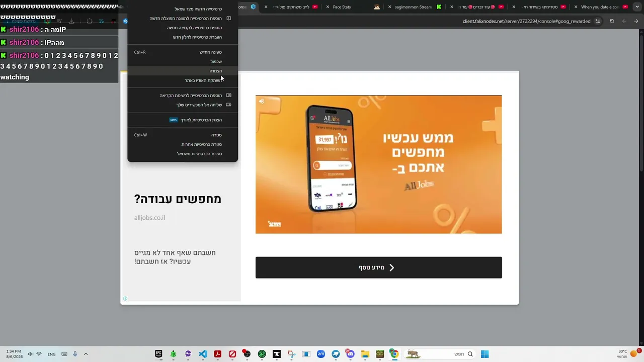Open the Snipping Tool taskbar icon
644x362 pixels.
291,354
